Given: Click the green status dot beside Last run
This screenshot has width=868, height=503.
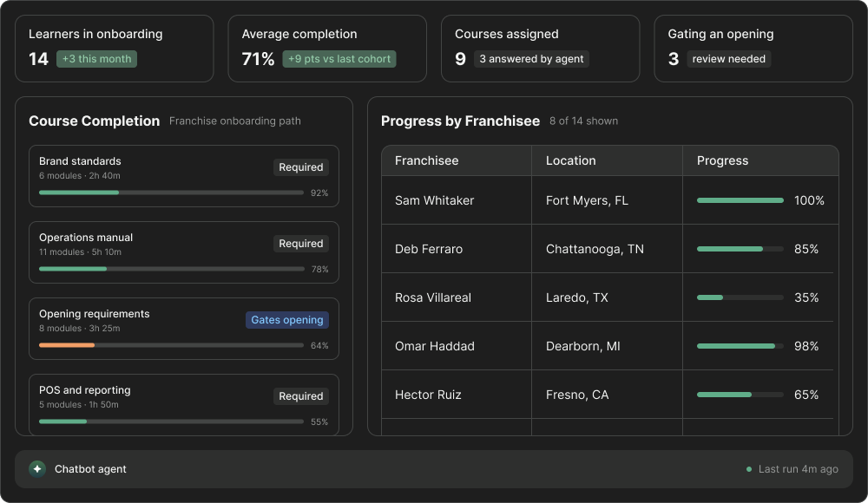Looking at the screenshot, I should [x=749, y=469].
